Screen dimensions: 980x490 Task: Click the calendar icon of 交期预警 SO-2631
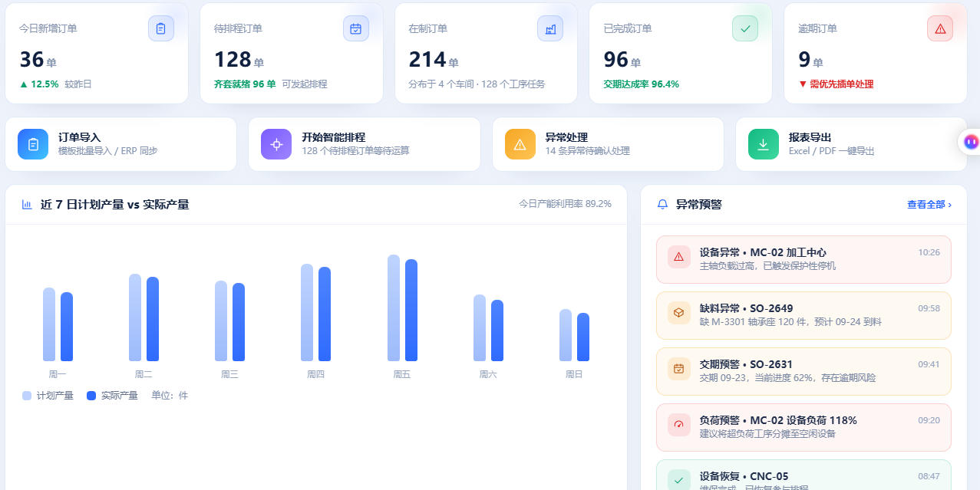click(678, 369)
